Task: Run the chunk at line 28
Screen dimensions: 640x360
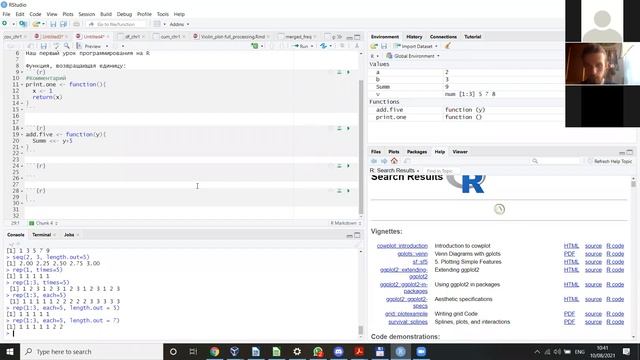Action: 348,191
